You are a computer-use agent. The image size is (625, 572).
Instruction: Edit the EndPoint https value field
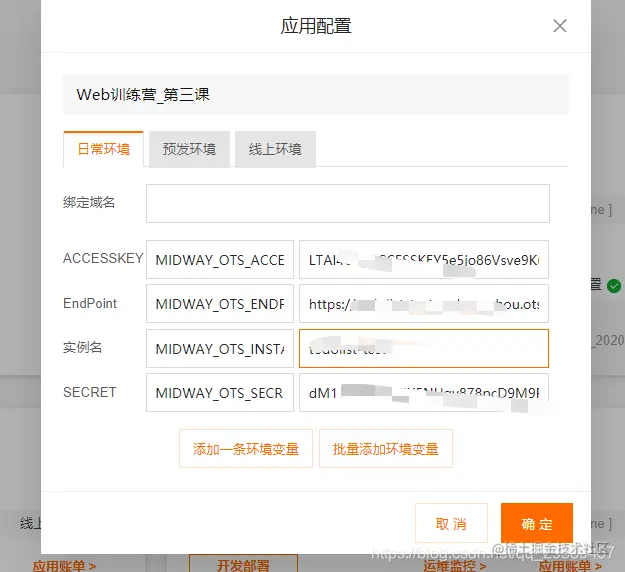point(424,304)
